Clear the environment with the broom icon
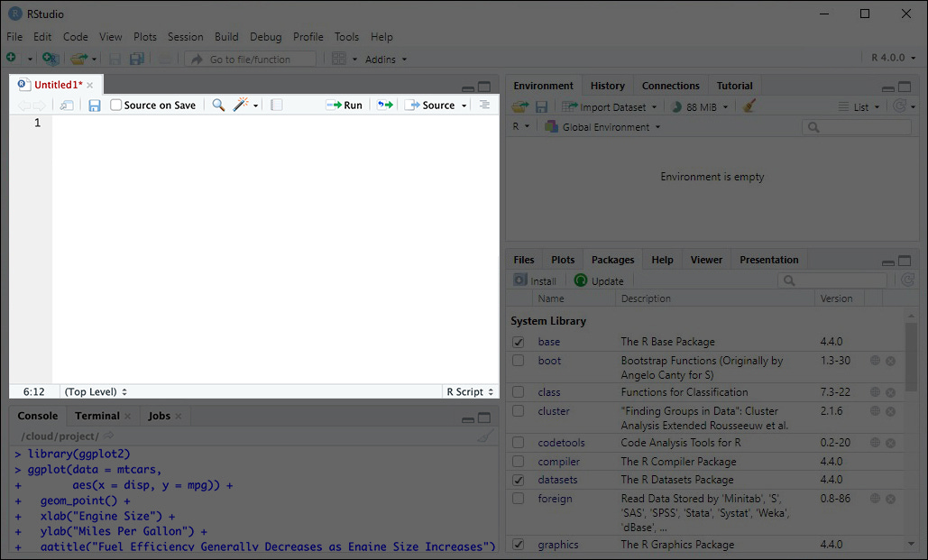Viewport: 928px width, 560px height. click(749, 106)
